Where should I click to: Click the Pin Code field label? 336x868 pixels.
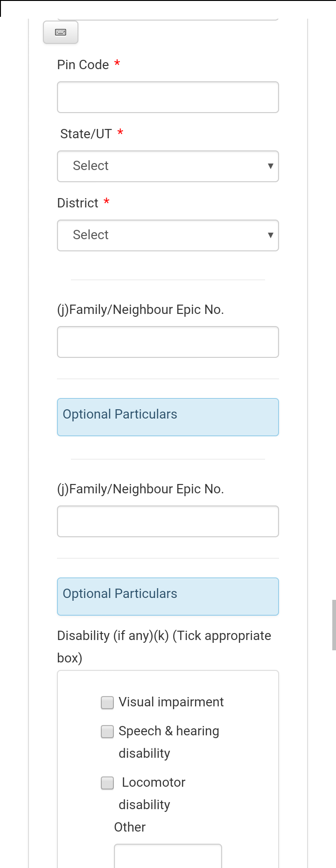pyautogui.click(x=83, y=65)
